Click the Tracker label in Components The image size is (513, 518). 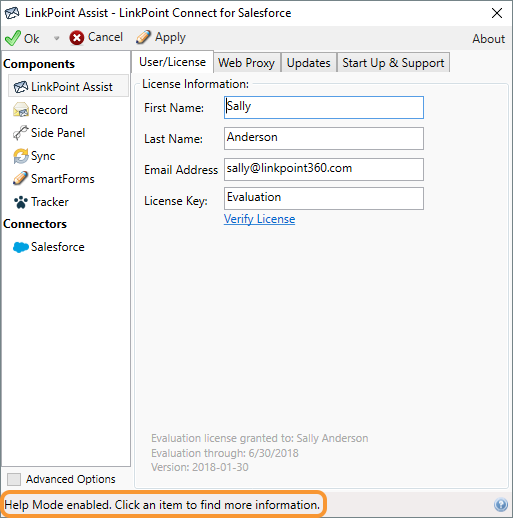point(50,202)
